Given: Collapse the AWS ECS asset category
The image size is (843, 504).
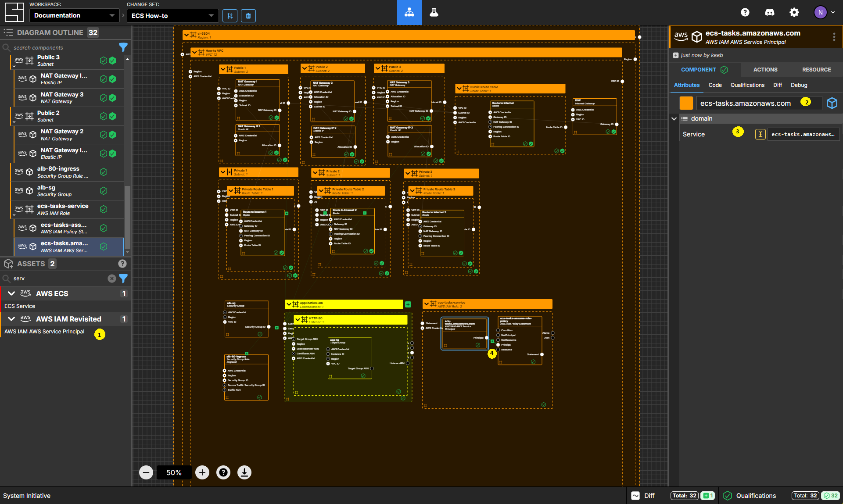Looking at the screenshot, I should 11,293.
